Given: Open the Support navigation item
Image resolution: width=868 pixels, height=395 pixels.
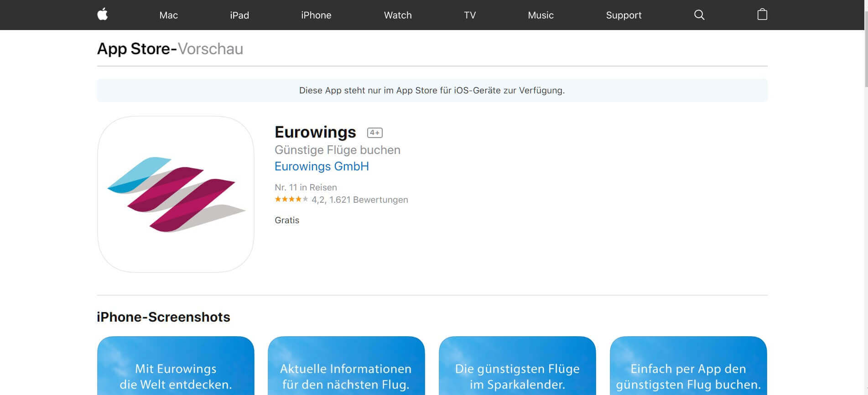Looking at the screenshot, I should point(624,15).
